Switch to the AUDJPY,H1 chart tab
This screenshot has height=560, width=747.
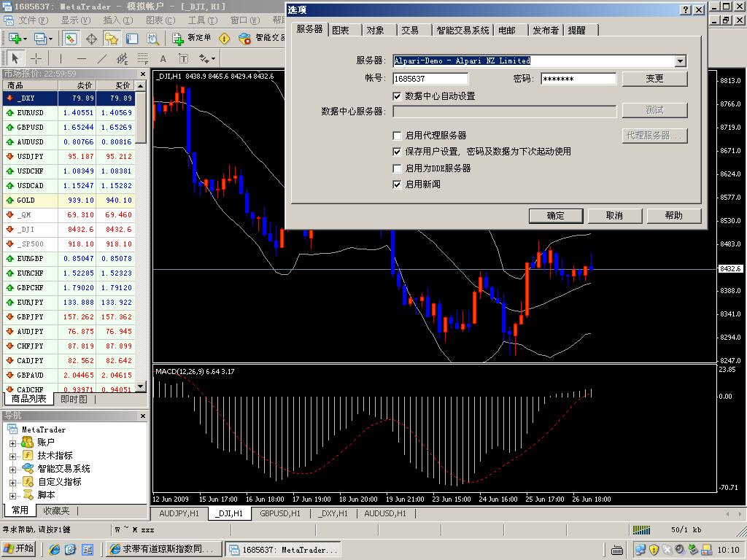[179, 513]
